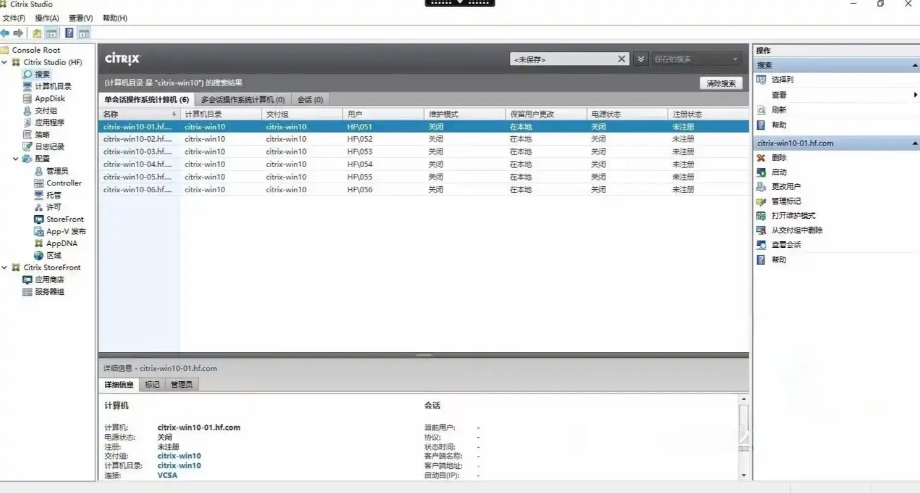Select the App-V 发布 node
Screen dimensions: 920x493
click(66, 231)
